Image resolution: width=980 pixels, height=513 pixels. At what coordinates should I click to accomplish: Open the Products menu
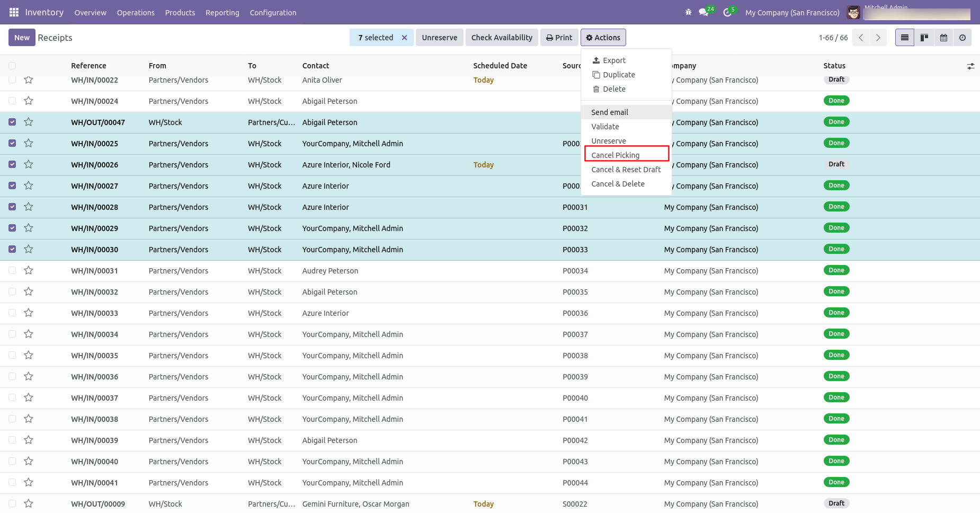[180, 13]
